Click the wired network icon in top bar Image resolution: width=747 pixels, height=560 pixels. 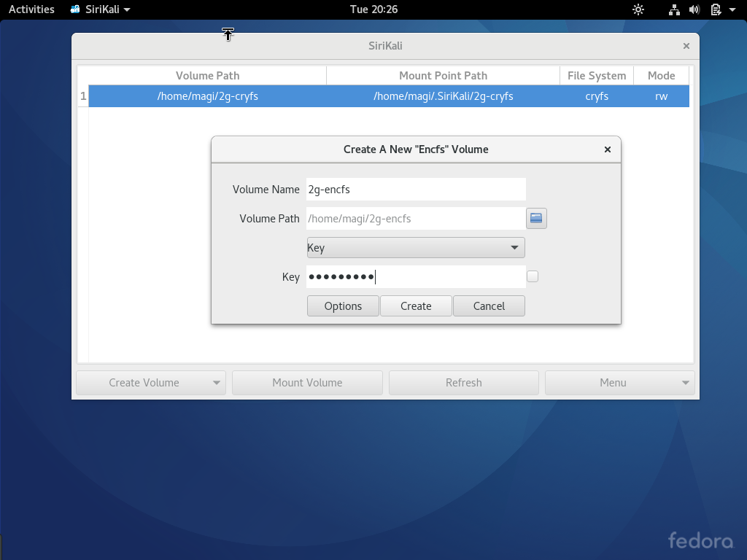(x=674, y=9)
